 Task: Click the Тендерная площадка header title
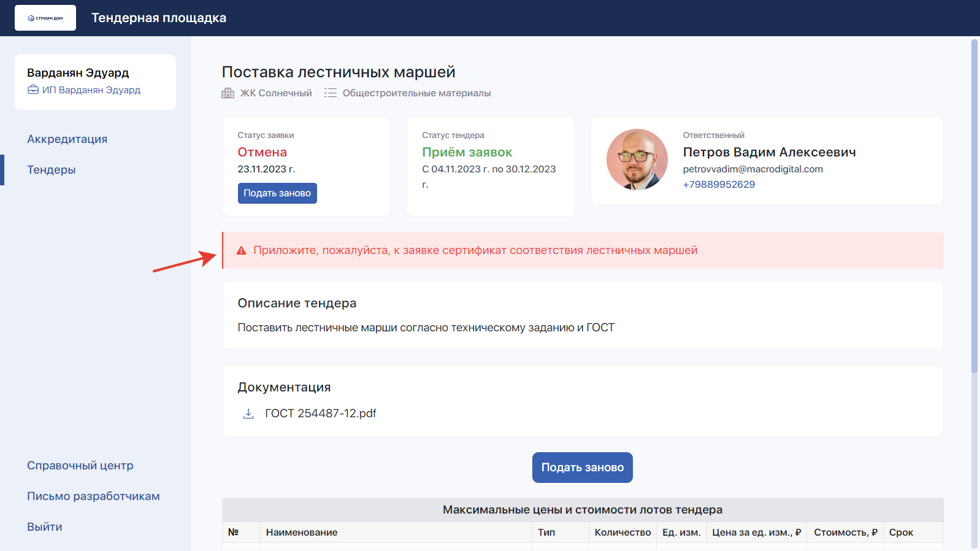[x=159, y=18]
